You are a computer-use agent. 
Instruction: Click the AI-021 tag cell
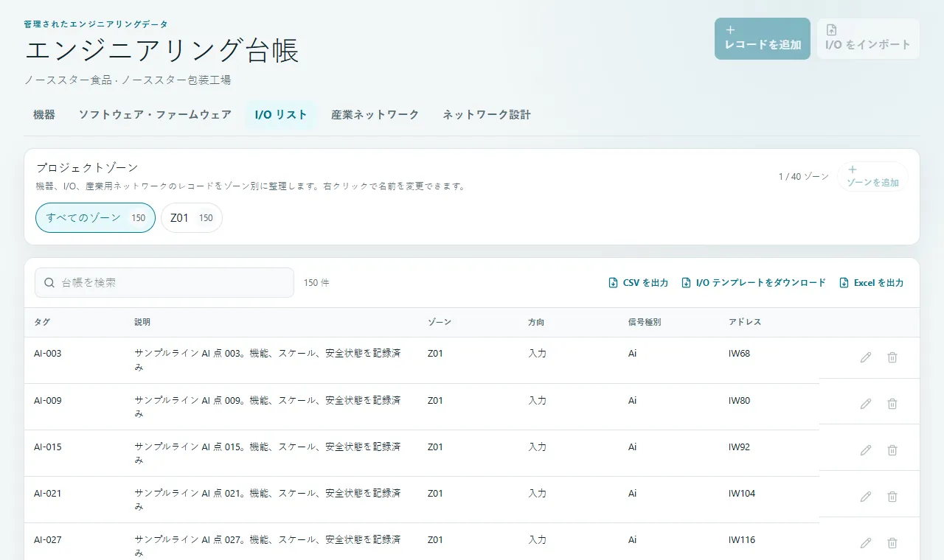(x=48, y=494)
